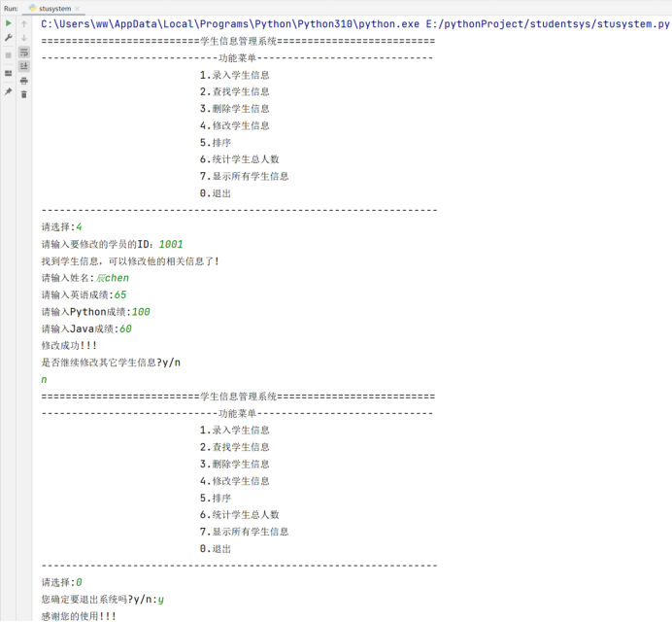Screen dimensions: 672x622
Task: Click the line "请输入英语成绩:65"
Action: point(84,294)
